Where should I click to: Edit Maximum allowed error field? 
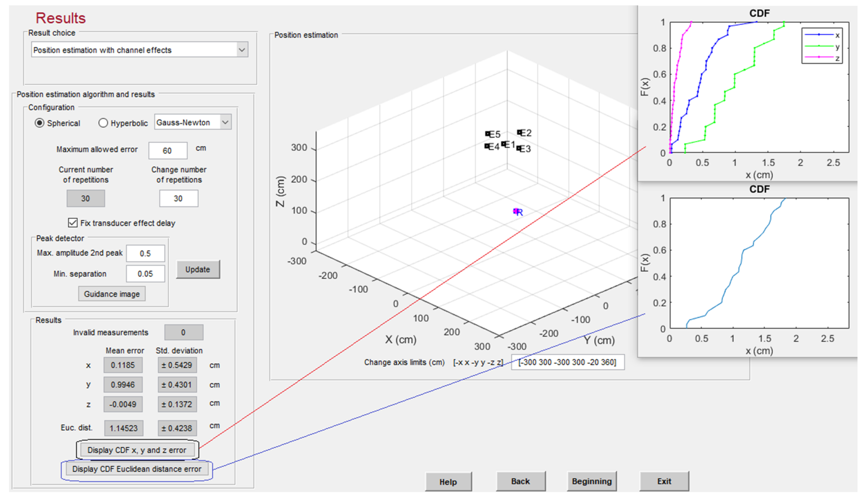[x=168, y=150]
